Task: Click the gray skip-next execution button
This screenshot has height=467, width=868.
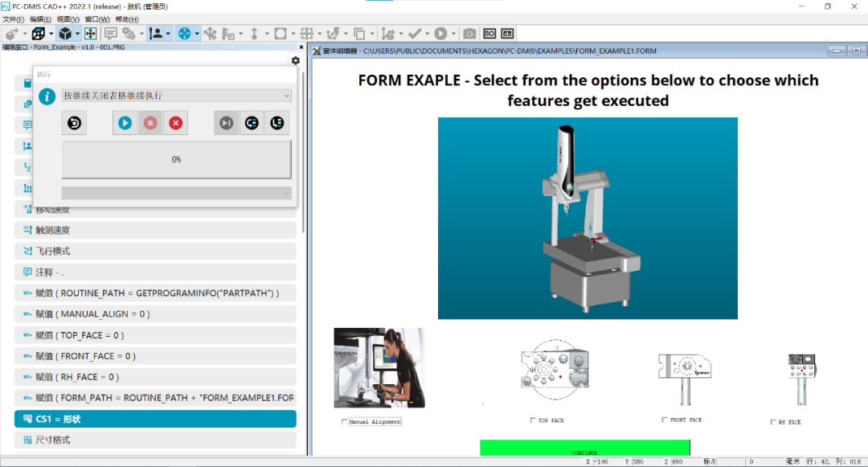Action: coord(227,123)
